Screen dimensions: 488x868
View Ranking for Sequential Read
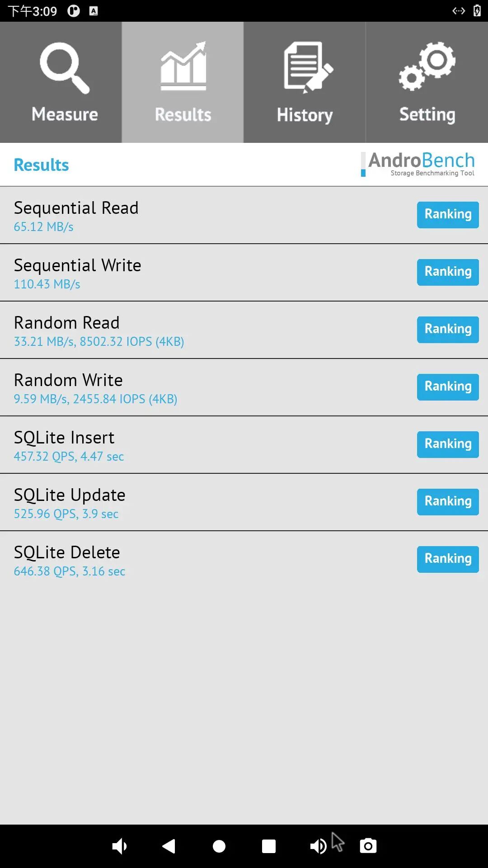pyautogui.click(x=447, y=215)
